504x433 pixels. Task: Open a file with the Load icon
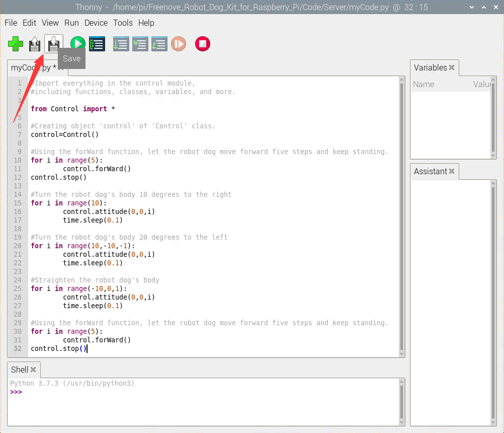point(35,44)
